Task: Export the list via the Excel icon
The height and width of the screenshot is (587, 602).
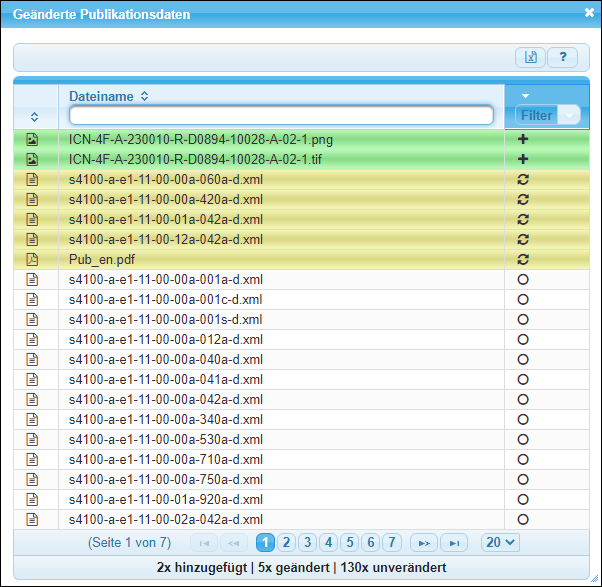Action: 530,57
